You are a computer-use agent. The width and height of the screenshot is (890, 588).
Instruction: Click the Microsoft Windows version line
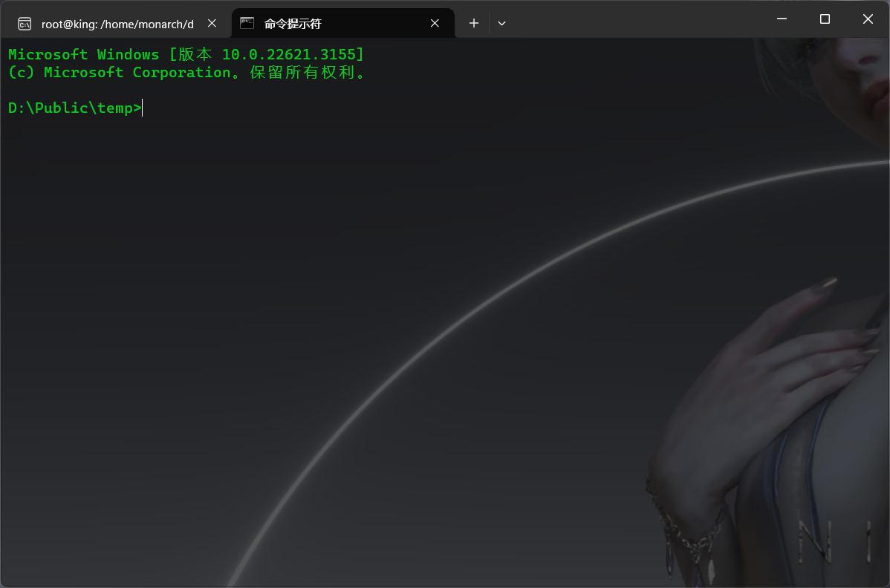click(x=186, y=53)
